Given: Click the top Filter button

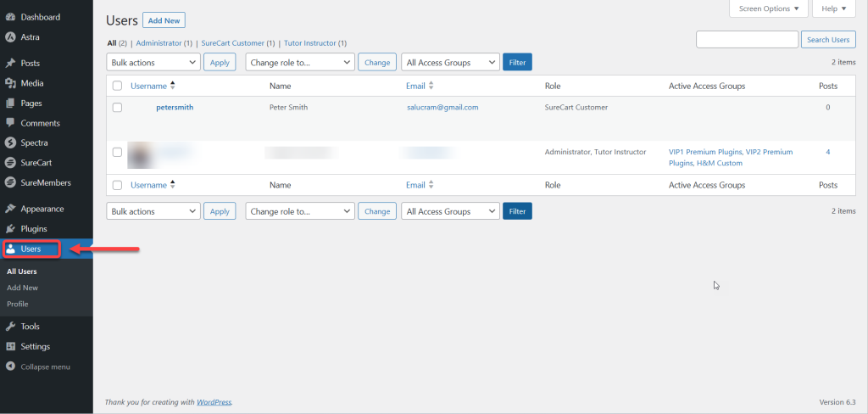Looking at the screenshot, I should (x=518, y=63).
